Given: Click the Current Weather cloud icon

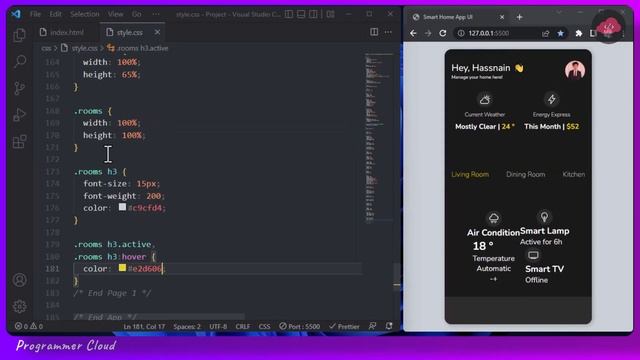Looking at the screenshot, I should pyautogui.click(x=485, y=100).
